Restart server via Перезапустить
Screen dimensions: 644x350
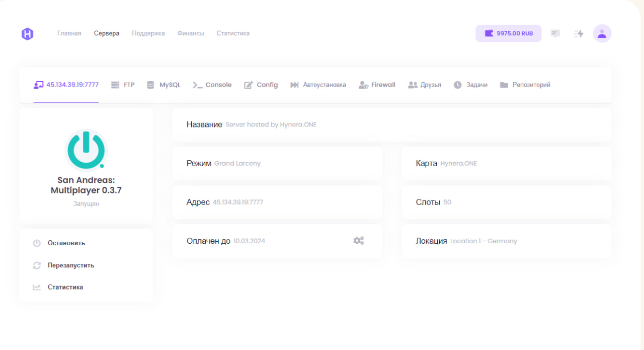click(x=70, y=265)
